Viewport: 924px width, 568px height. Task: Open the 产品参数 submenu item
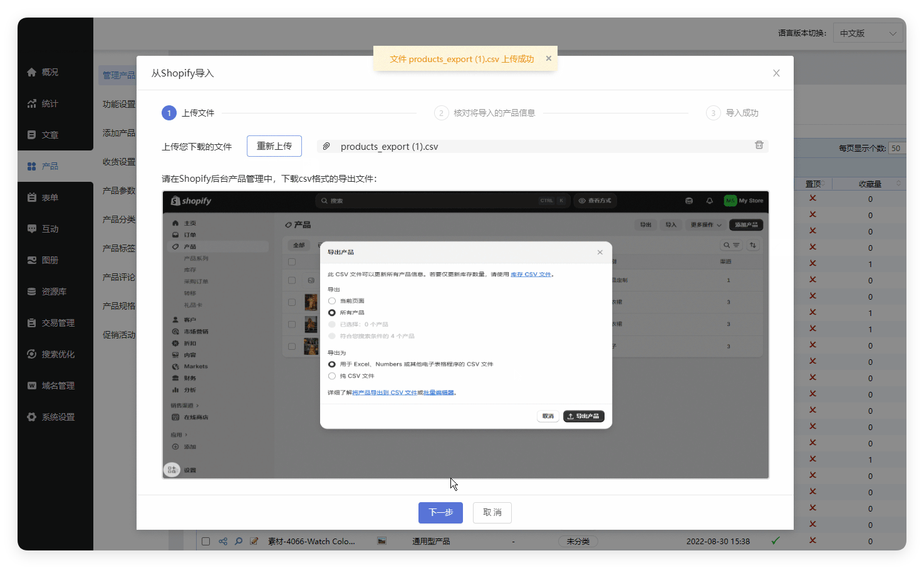(119, 191)
